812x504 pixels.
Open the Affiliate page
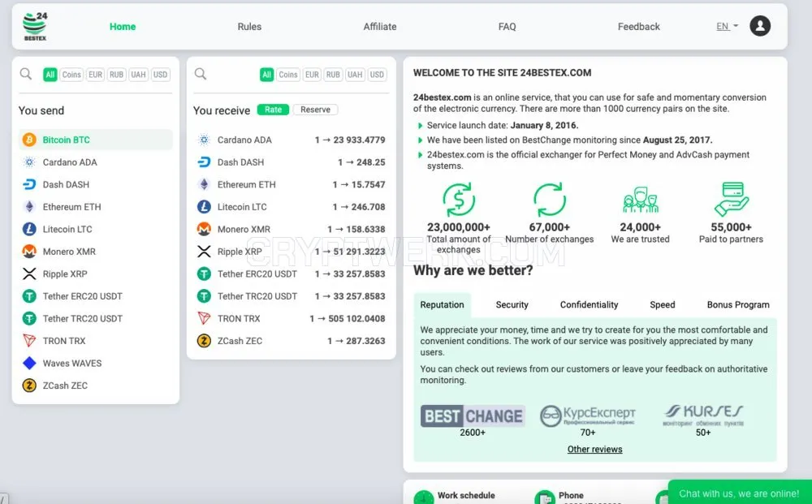tap(379, 27)
